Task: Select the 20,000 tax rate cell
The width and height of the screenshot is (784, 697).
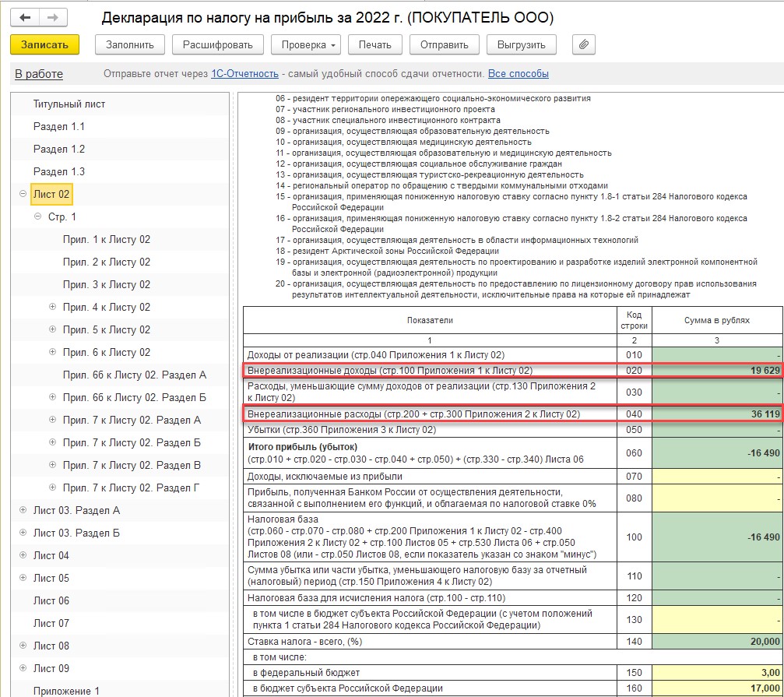Action: [717, 642]
